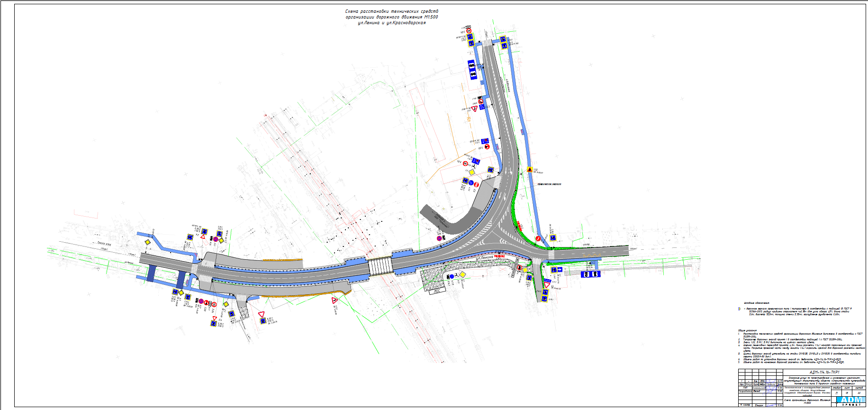Select the yellow triangular warning sign labeled 1.22
The height and width of the screenshot is (410, 868).
point(530,170)
